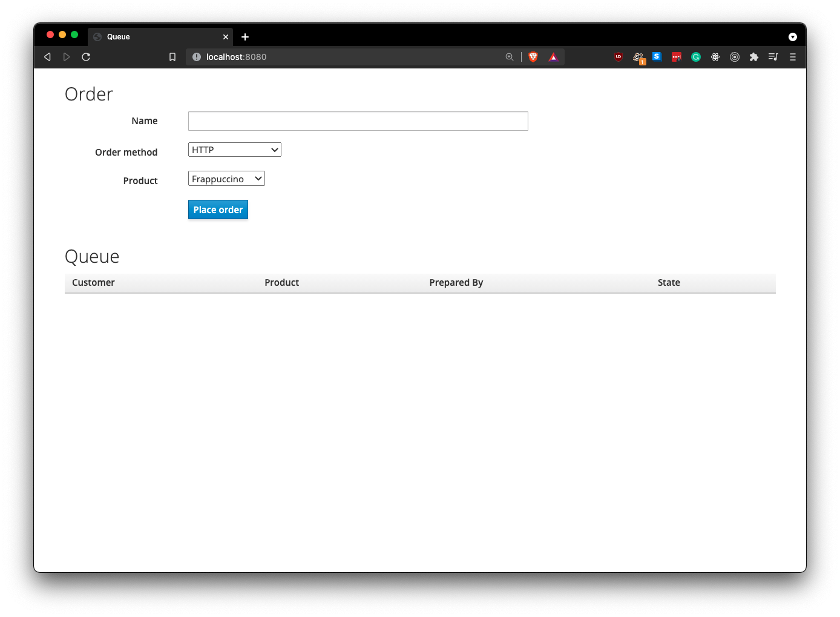Click the Brave Shields lion icon

click(533, 57)
